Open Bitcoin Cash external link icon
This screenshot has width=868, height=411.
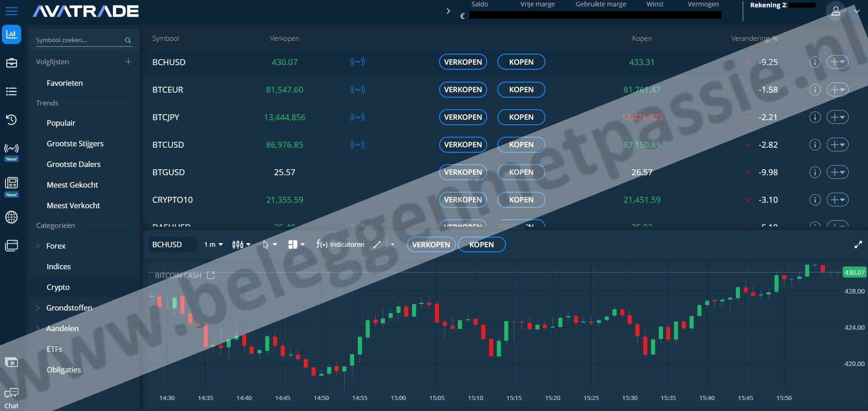[211, 275]
